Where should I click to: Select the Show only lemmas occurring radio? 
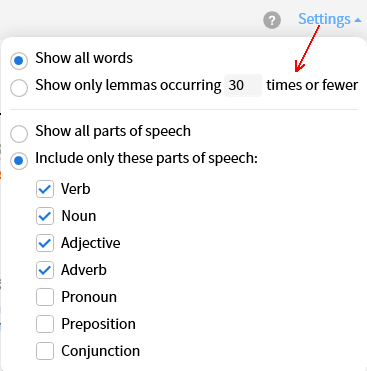coord(19,88)
